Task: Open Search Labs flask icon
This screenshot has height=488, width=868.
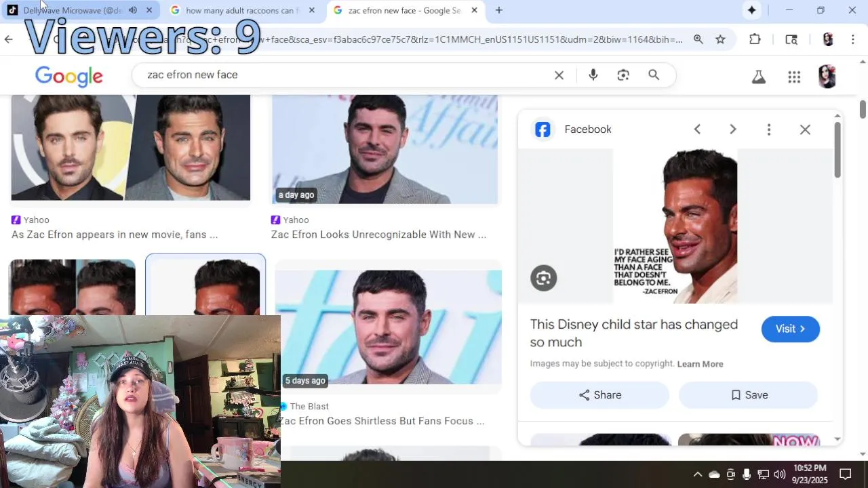Action: (x=759, y=77)
